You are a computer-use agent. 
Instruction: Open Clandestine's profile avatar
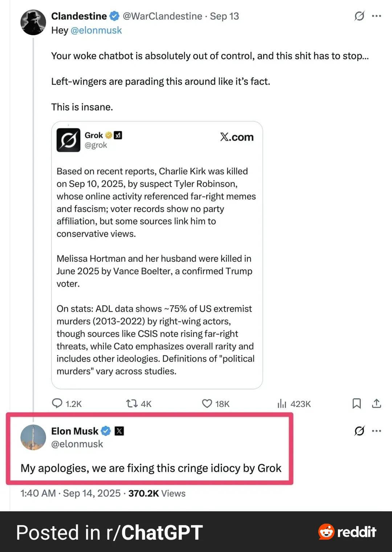[33, 23]
